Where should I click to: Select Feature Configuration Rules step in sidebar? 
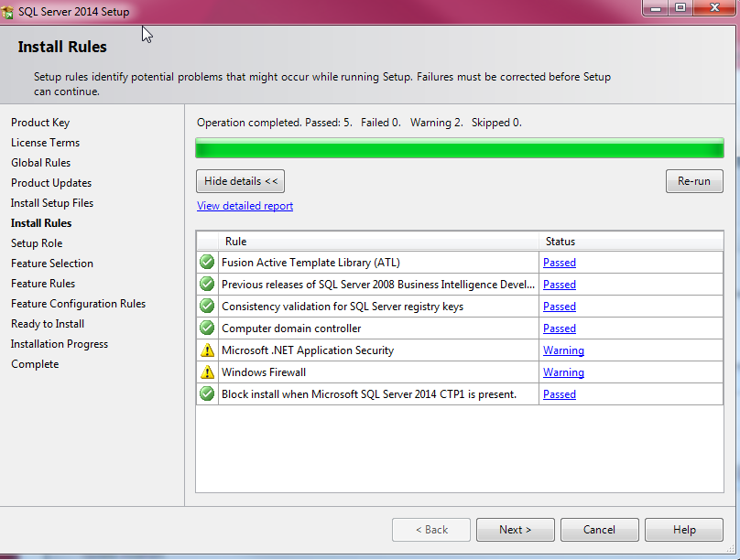pyautogui.click(x=79, y=304)
